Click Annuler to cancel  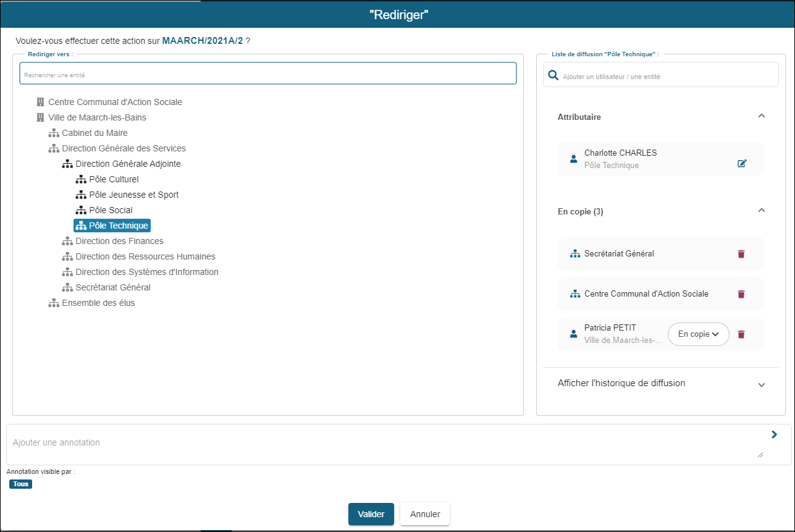click(425, 514)
